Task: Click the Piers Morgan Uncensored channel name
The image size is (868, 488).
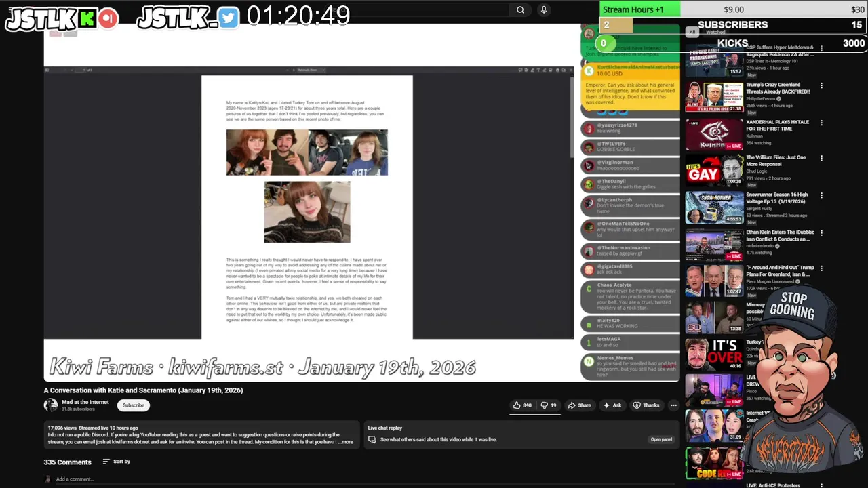Action: click(x=770, y=281)
